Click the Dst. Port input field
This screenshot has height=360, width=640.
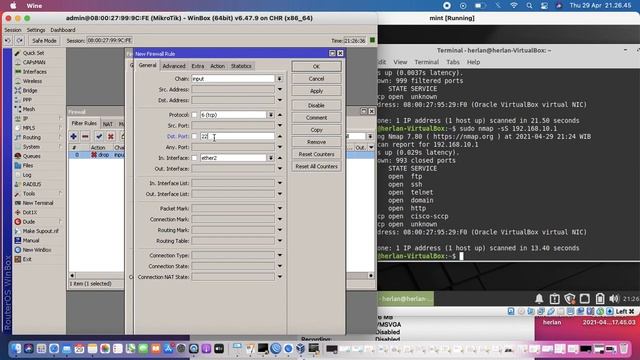pyautogui.click(x=237, y=136)
